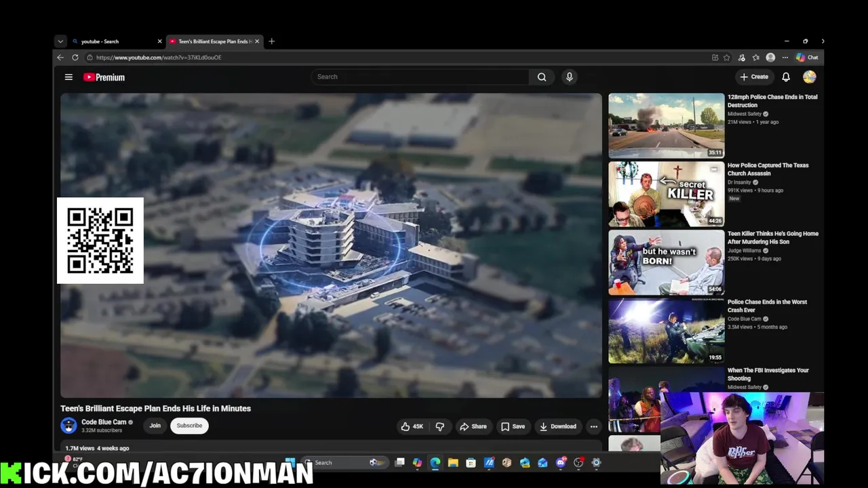868x488 pixels.
Task: Go to YouTube Premium home logo
Action: (x=104, y=77)
